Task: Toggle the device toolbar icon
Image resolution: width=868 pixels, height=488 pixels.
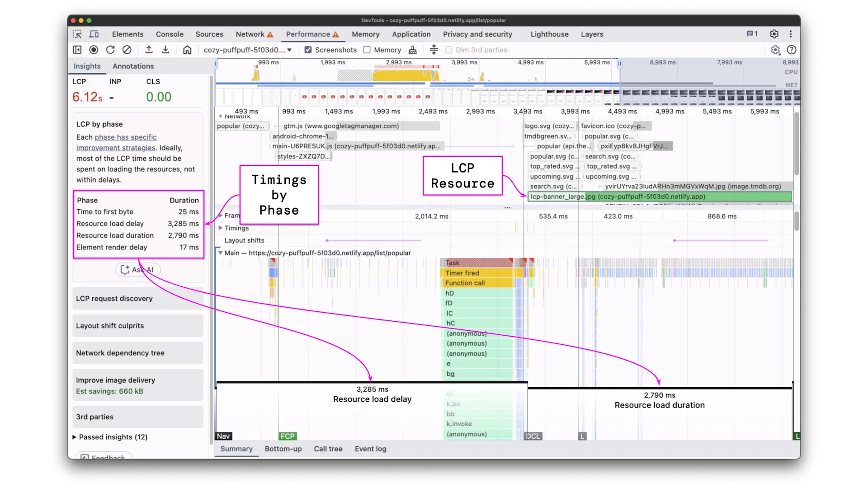Action: (94, 34)
